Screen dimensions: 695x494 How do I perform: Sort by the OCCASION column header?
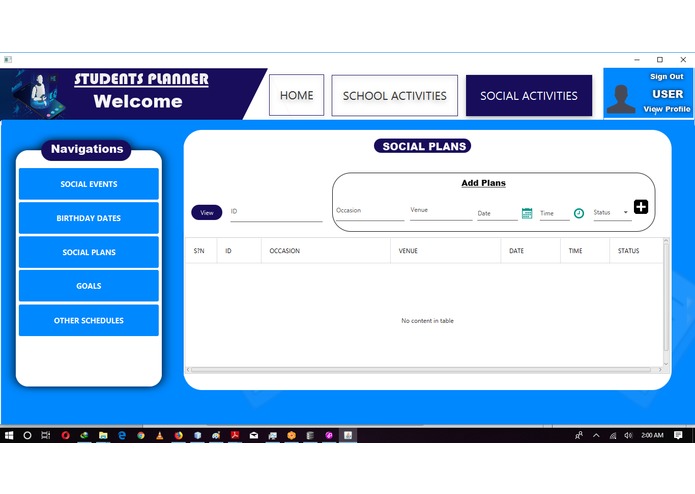point(326,251)
